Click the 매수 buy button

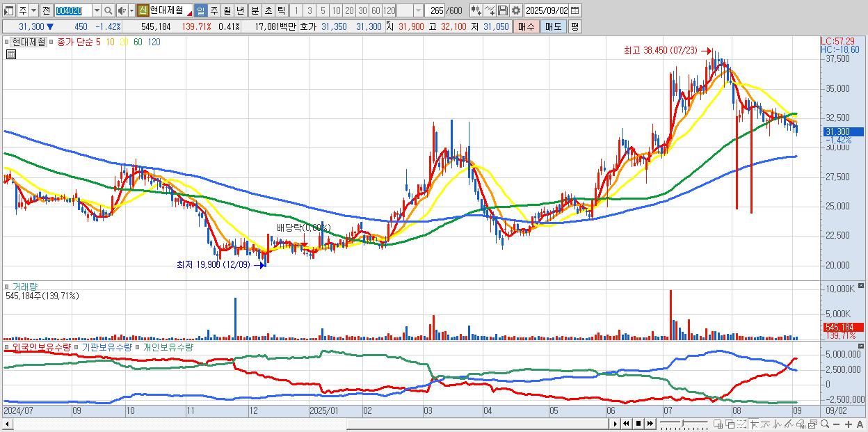point(527,26)
